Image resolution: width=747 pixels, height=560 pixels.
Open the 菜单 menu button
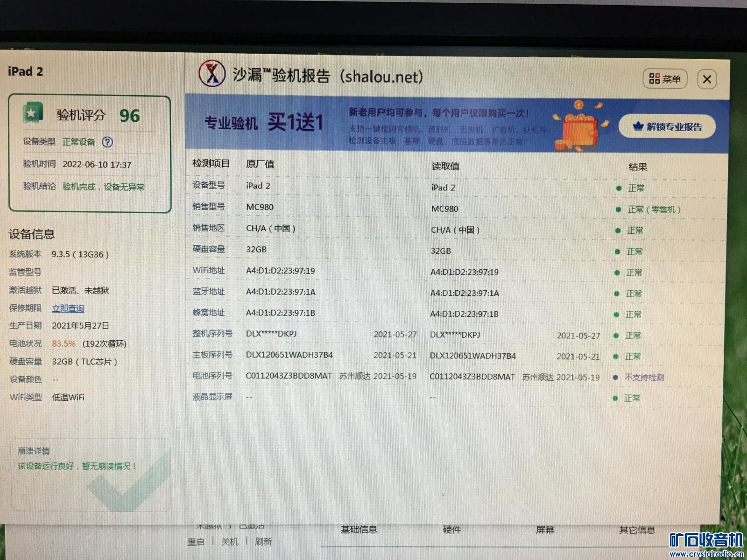(x=665, y=79)
